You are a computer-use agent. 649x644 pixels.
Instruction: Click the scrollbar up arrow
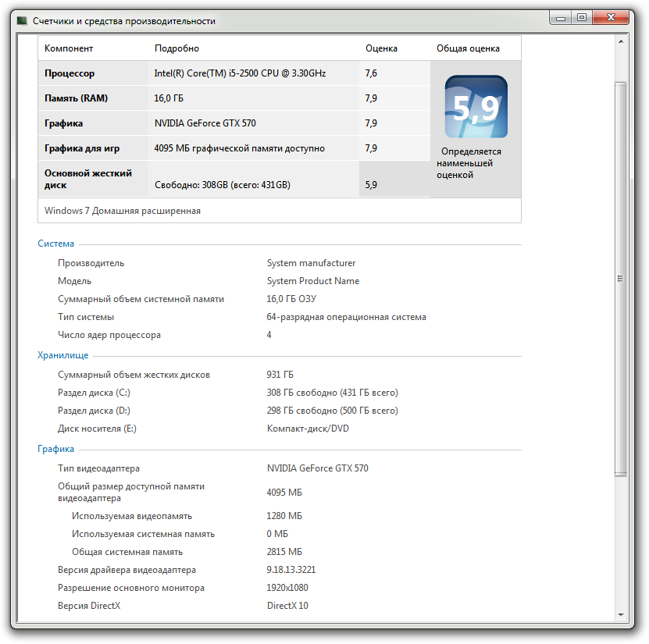tap(620, 42)
